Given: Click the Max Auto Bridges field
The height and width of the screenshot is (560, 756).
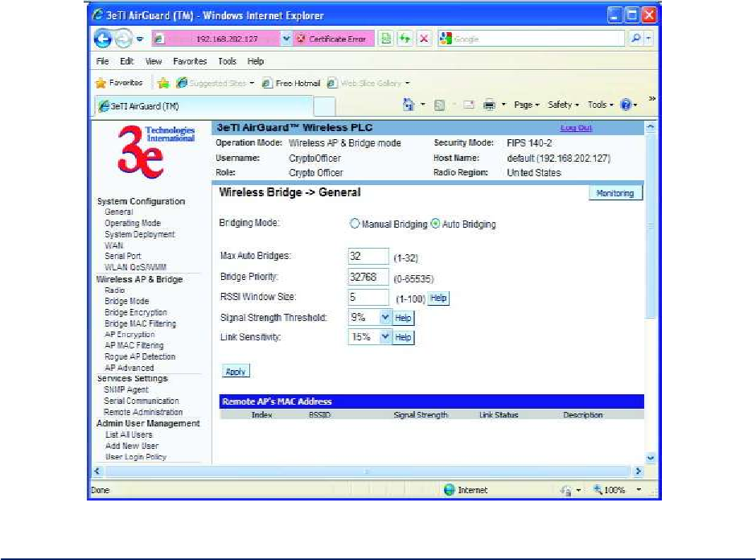Looking at the screenshot, I should pyautogui.click(x=368, y=256).
